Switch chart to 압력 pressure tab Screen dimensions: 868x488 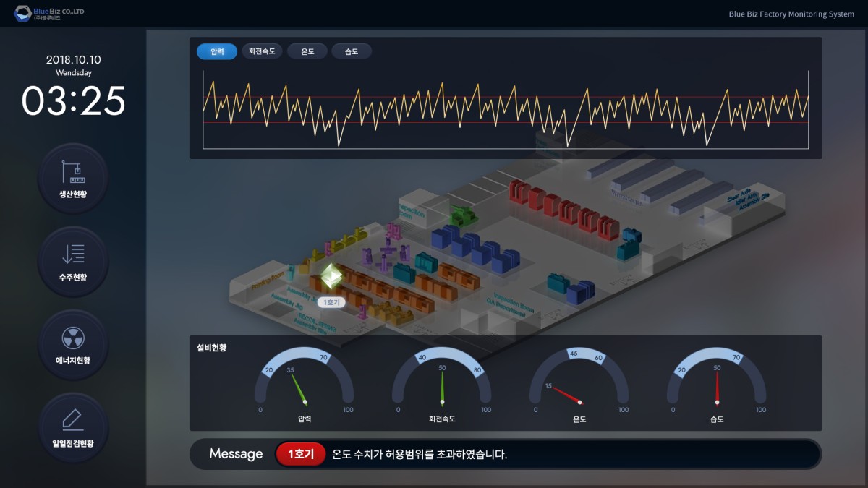click(x=217, y=51)
